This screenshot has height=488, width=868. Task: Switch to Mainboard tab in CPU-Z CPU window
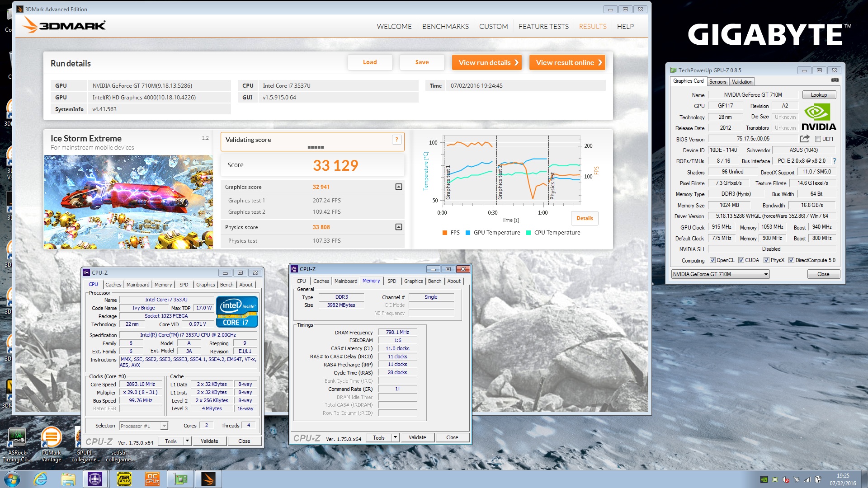click(138, 285)
